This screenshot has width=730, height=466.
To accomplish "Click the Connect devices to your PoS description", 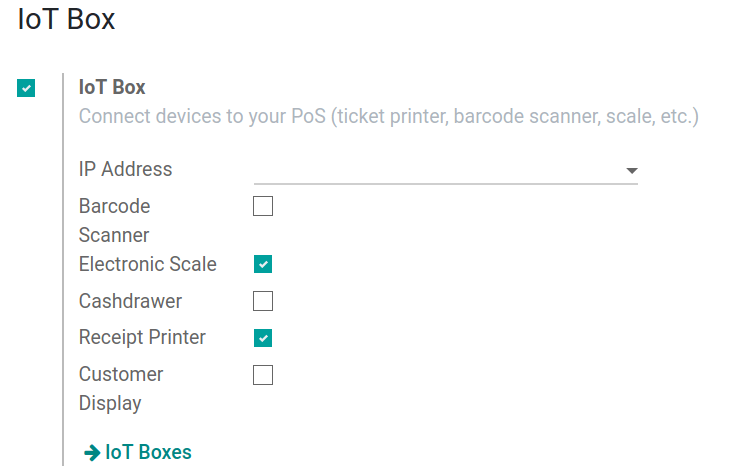I will 389,116.
